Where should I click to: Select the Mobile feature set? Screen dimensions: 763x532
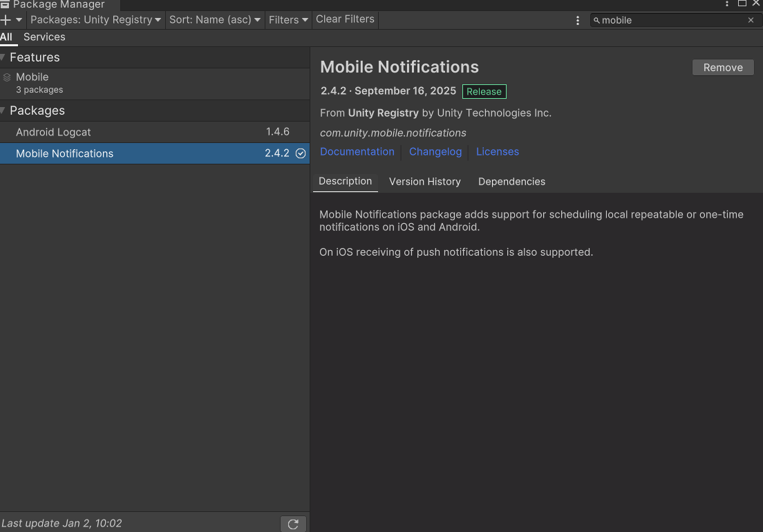click(x=155, y=83)
